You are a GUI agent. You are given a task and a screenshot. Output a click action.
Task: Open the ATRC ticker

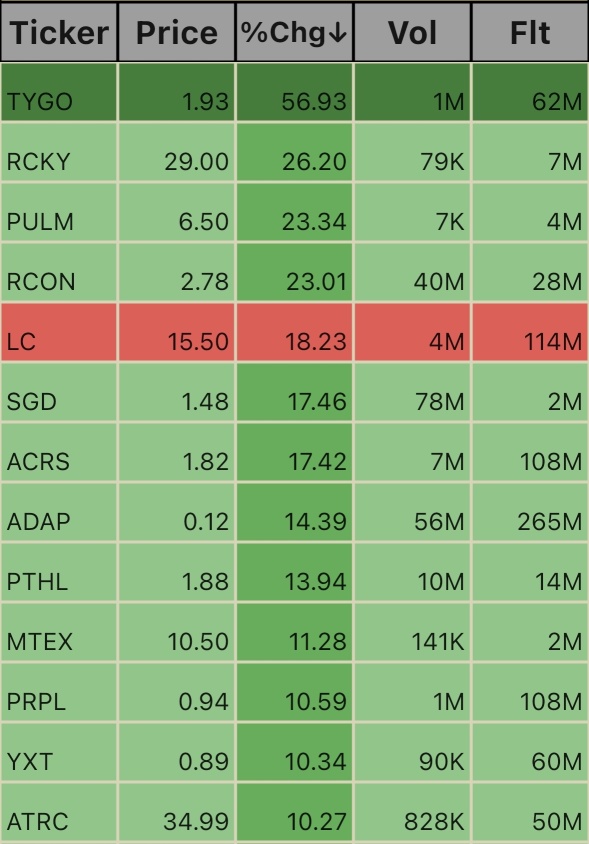[x=37, y=822]
